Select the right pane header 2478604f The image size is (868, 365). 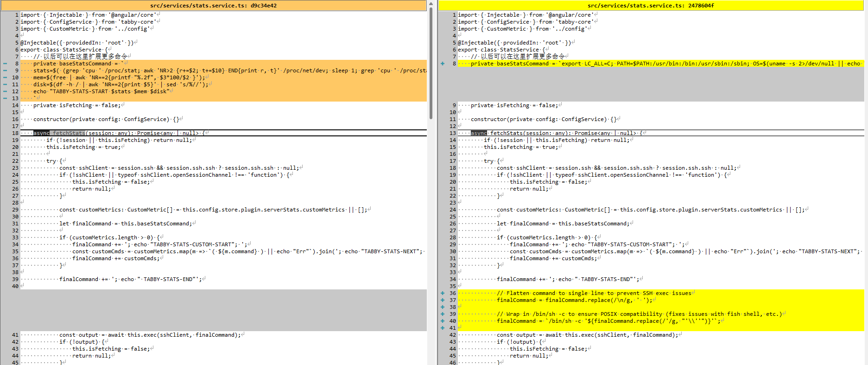coord(651,6)
